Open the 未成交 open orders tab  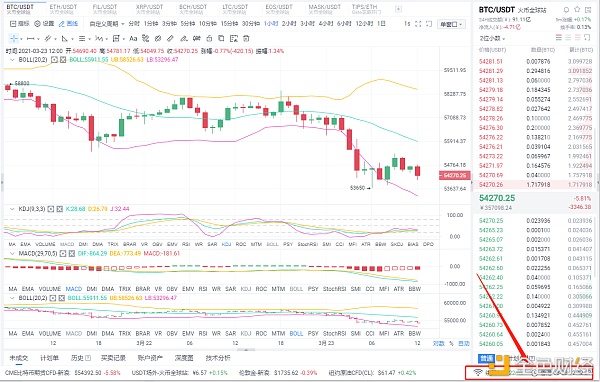click(18, 358)
